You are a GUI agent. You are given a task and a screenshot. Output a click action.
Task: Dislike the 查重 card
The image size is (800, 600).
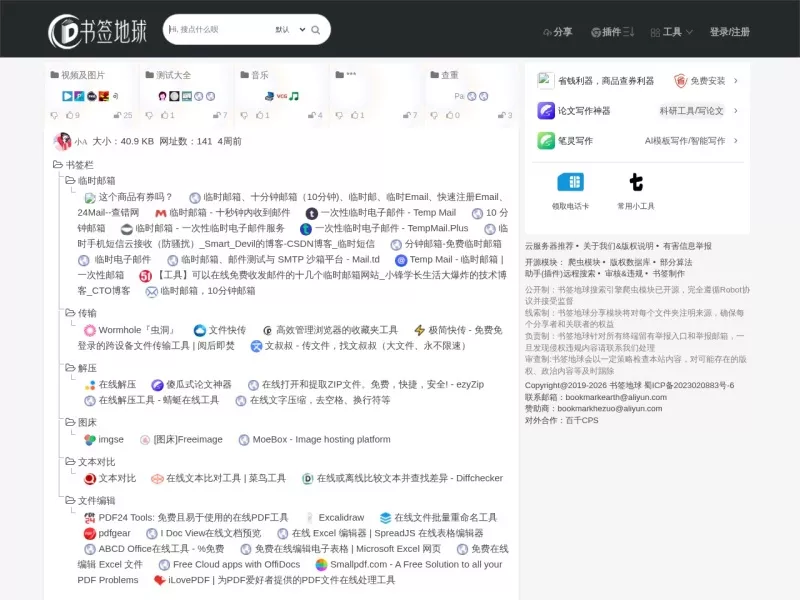[434, 116]
